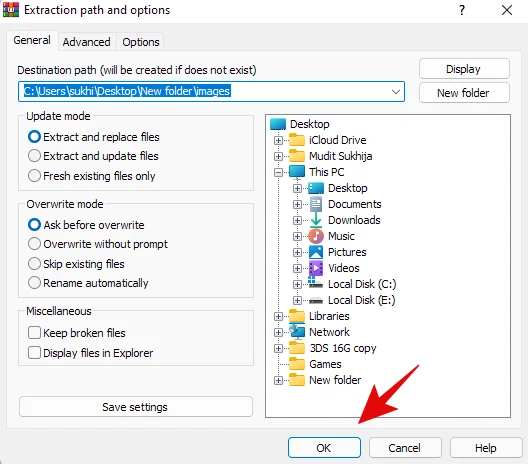This screenshot has width=528, height=464.
Task: Switch to the Advanced tab
Action: [x=87, y=42]
